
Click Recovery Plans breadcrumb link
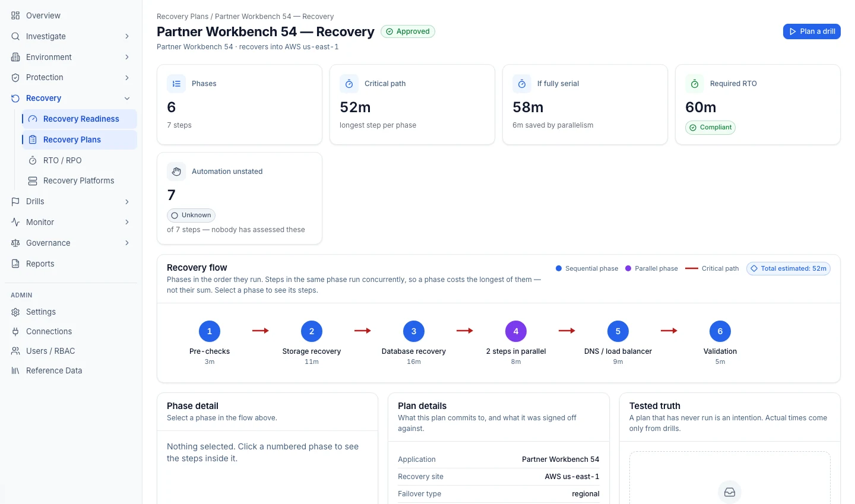tap(182, 17)
